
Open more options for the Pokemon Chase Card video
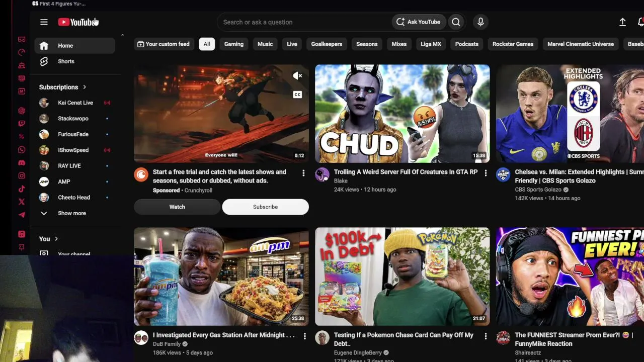(x=486, y=336)
